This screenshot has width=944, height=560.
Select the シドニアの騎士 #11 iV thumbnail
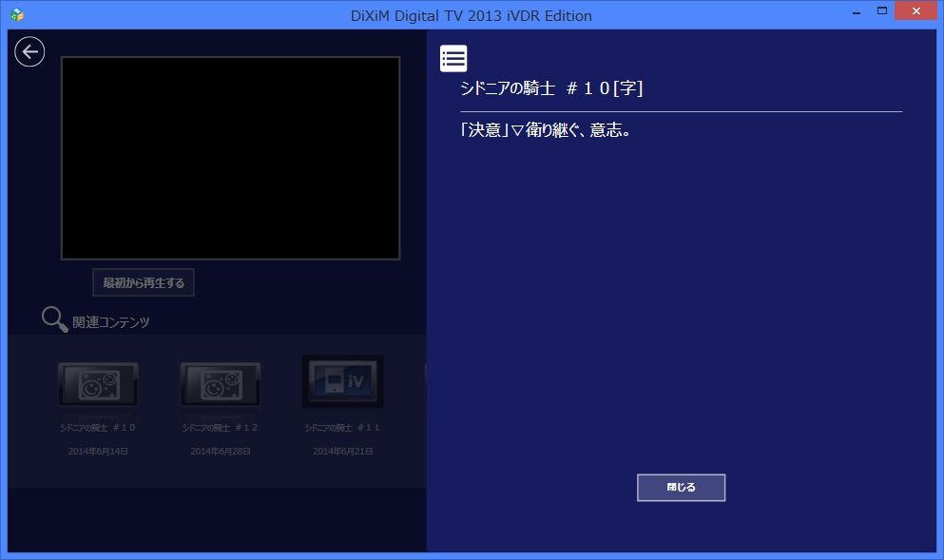coord(342,381)
